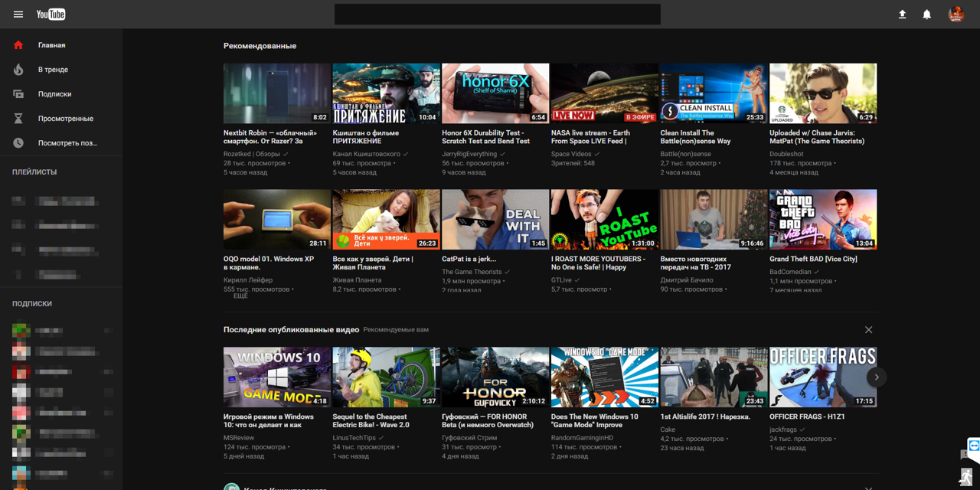Open OQO model 01 video title
Screen dimensions: 980x490
tap(269, 263)
